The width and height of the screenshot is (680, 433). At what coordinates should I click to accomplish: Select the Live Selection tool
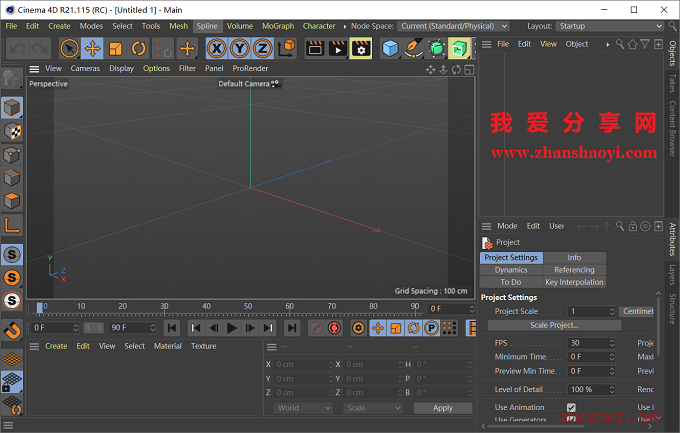click(69, 48)
